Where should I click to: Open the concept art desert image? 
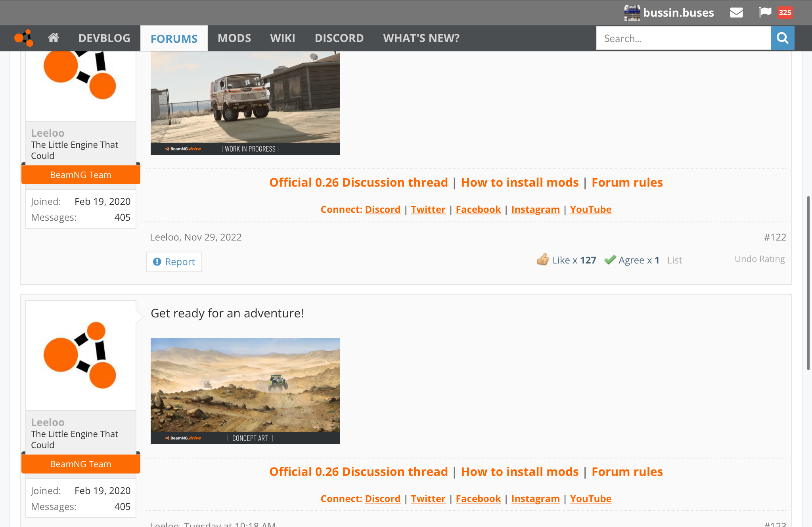coord(245,391)
